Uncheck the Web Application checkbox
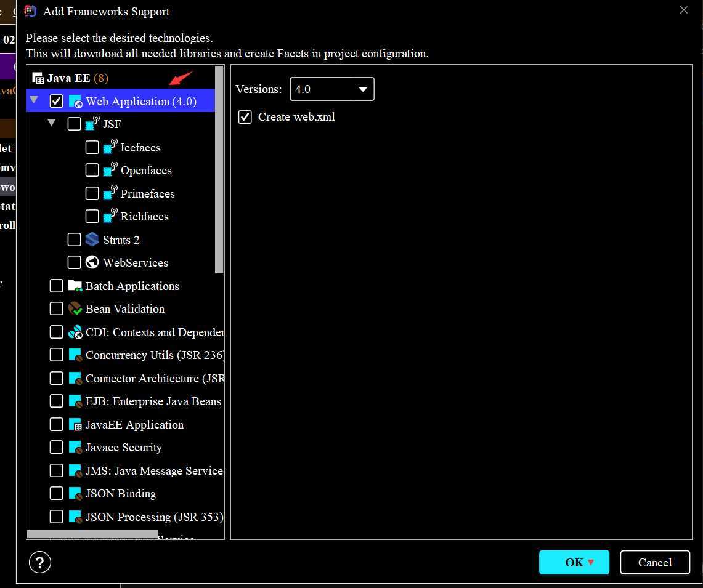This screenshot has height=588, width=703. click(x=56, y=101)
